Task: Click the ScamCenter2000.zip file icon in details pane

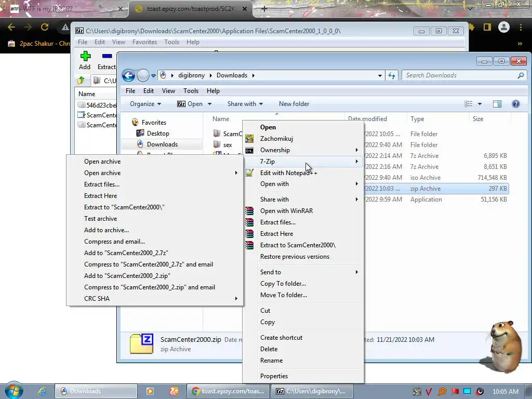Action: 141,344
